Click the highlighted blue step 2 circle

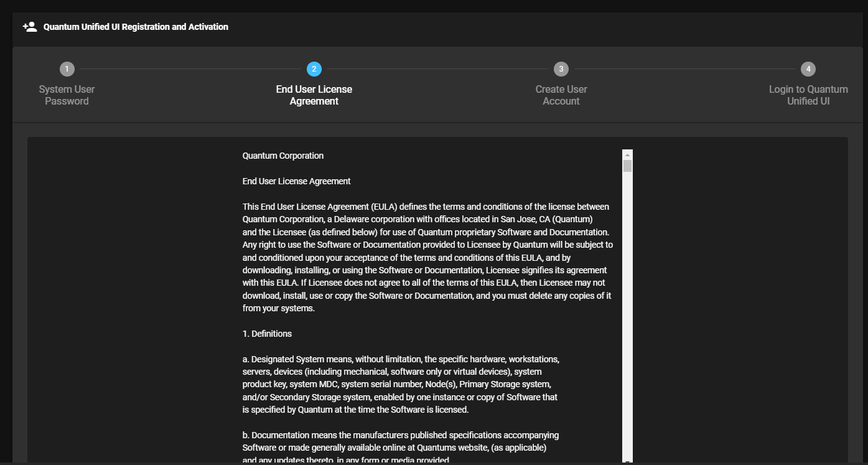click(314, 69)
